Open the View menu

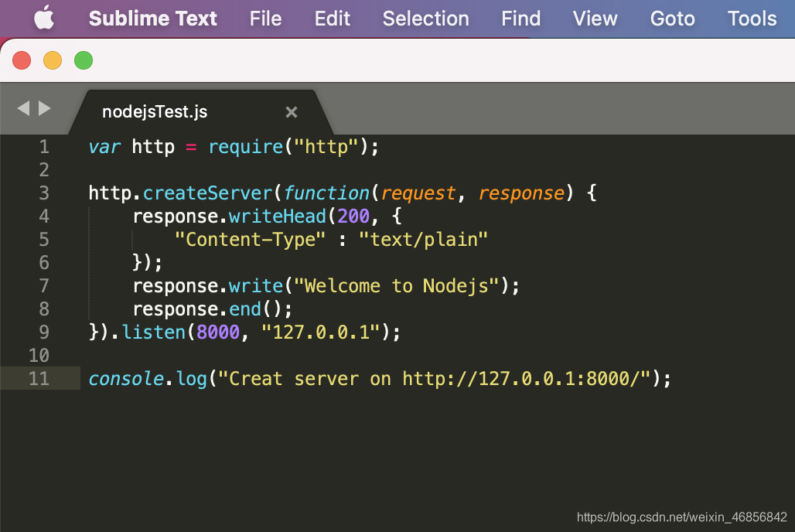(x=595, y=19)
